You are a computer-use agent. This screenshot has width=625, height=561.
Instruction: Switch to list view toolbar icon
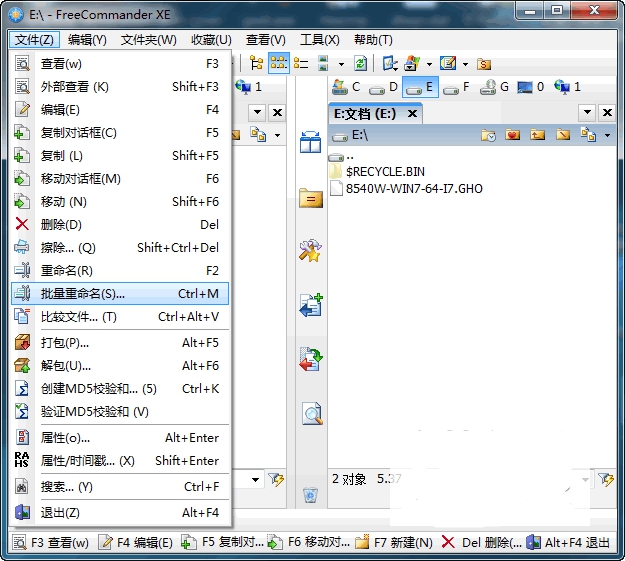[301, 63]
